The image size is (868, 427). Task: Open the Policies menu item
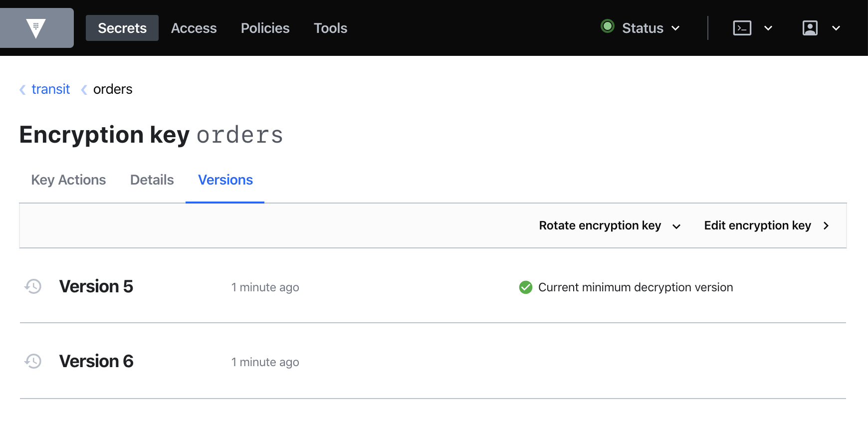(x=265, y=28)
